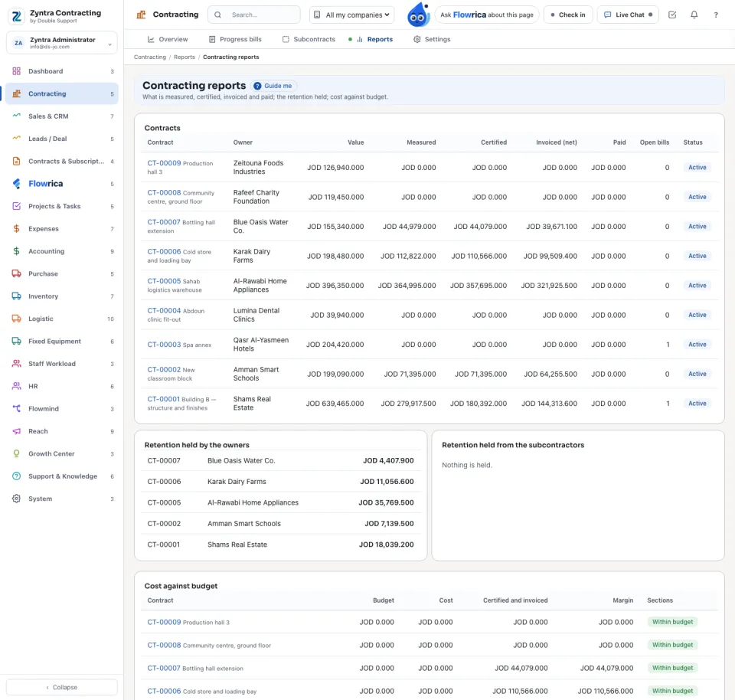The image size is (735, 700).
Task: Click the Sales & CRM sidebar icon
Action: (16, 116)
